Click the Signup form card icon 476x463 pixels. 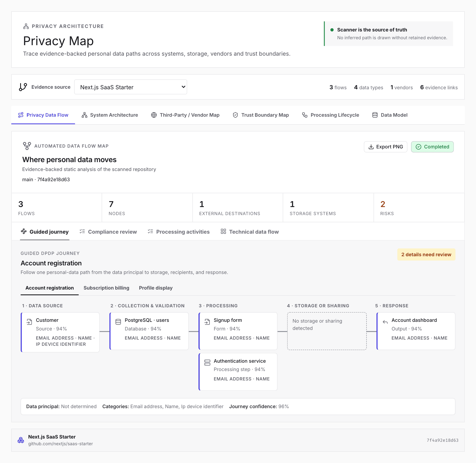(x=207, y=322)
